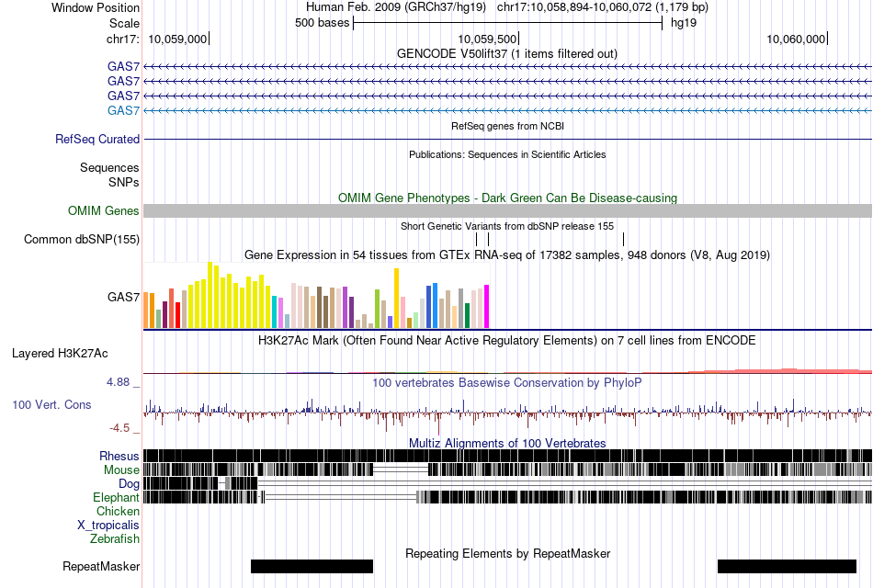Open Short Genetic Variants from dbSNP title
Screen dimensions: 873x588
(507, 227)
